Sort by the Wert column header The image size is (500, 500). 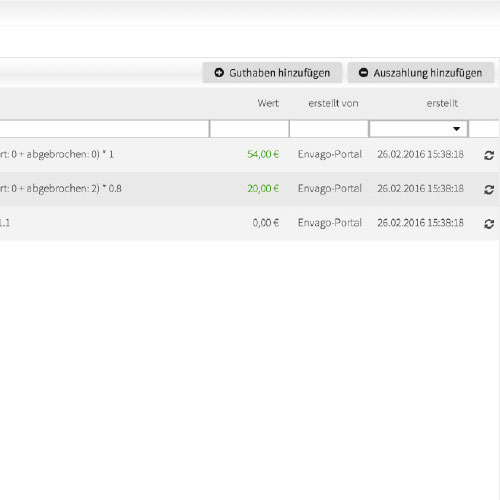pos(268,103)
